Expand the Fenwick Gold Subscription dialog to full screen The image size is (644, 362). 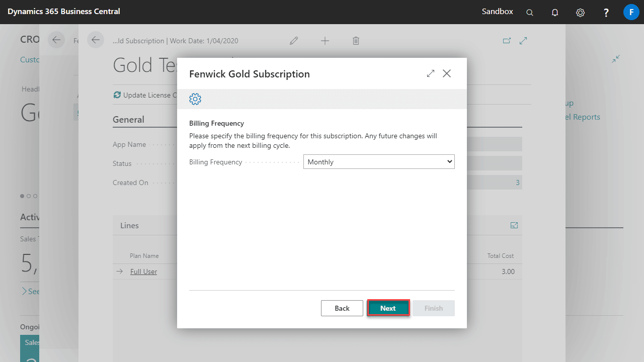coord(430,73)
